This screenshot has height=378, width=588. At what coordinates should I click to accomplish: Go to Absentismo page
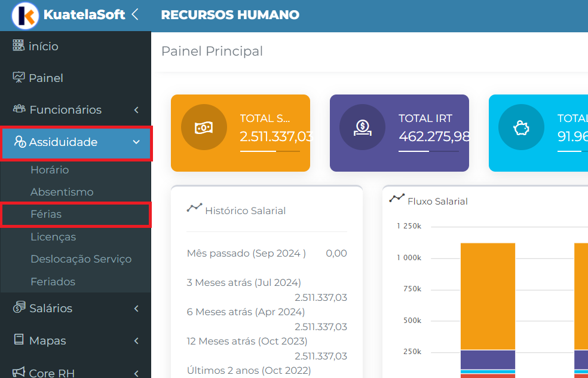(x=62, y=192)
